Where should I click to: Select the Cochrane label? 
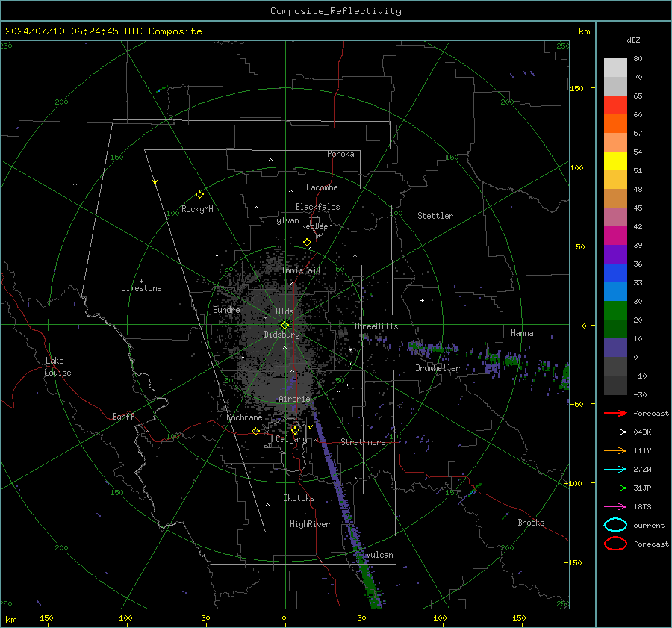244,417
